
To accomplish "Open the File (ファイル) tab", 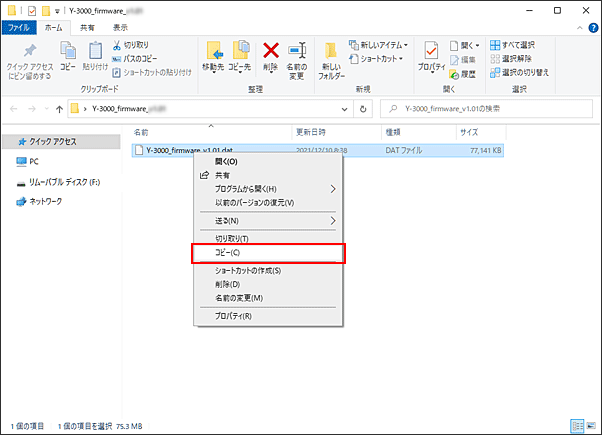I will click(x=19, y=28).
